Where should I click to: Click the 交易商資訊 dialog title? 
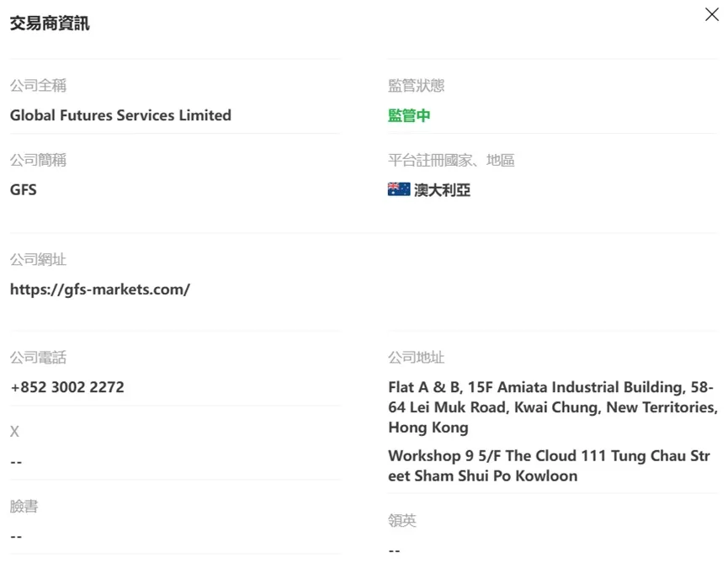[x=50, y=24]
